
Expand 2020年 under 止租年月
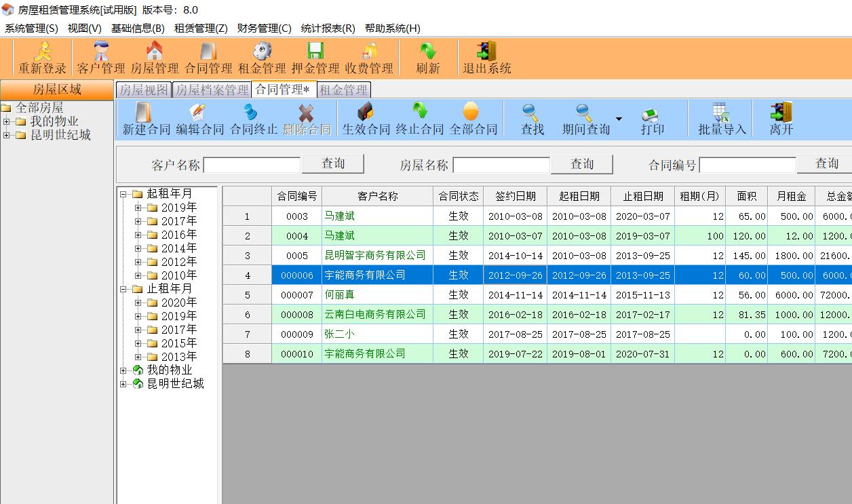pyautogui.click(x=138, y=303)
